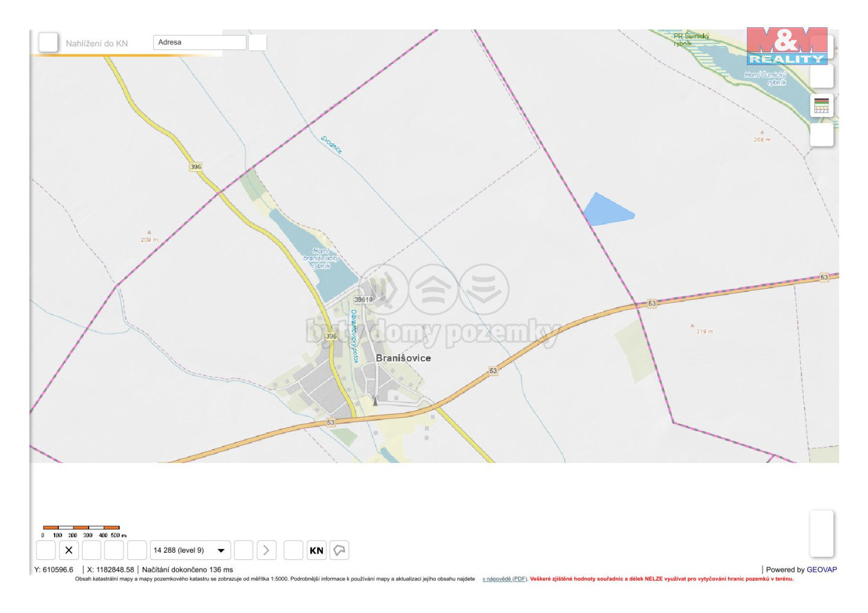868x613 pixels.
Task: Follow the GEOVAP link
Action: [x=822, y=570]
